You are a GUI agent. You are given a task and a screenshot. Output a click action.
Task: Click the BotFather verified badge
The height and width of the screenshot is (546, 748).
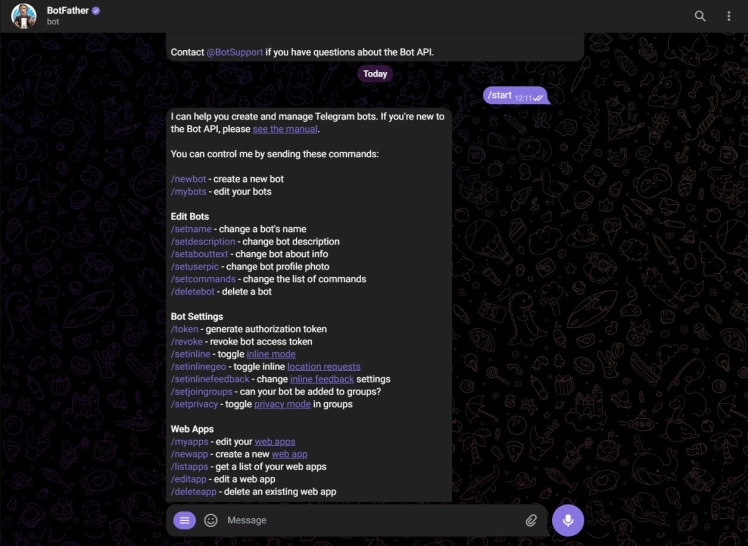[96, 10]
